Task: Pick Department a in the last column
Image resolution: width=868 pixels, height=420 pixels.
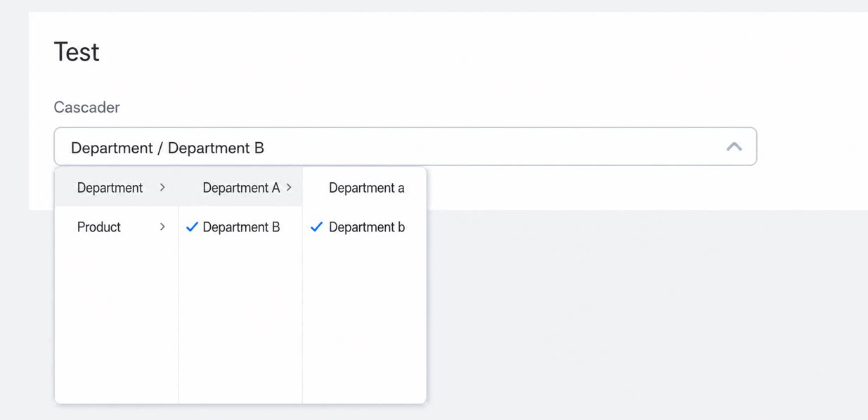Action: [x=365, y=187]
